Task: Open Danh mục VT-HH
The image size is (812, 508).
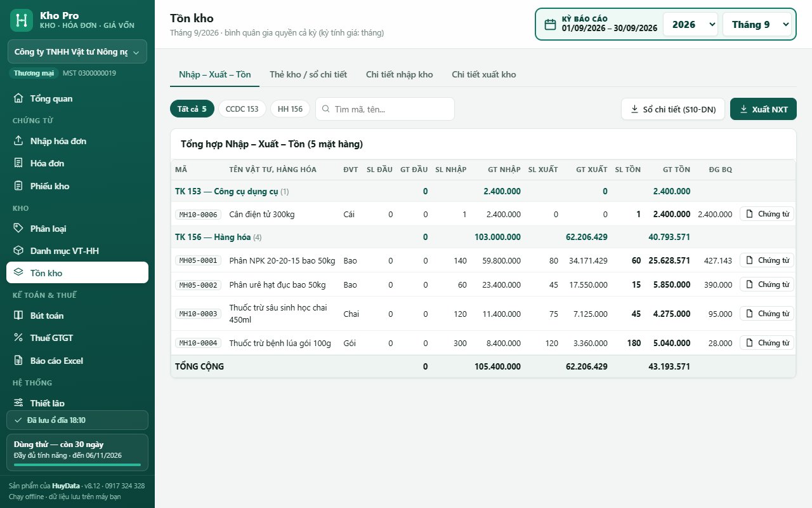Action: pos(77,251)
